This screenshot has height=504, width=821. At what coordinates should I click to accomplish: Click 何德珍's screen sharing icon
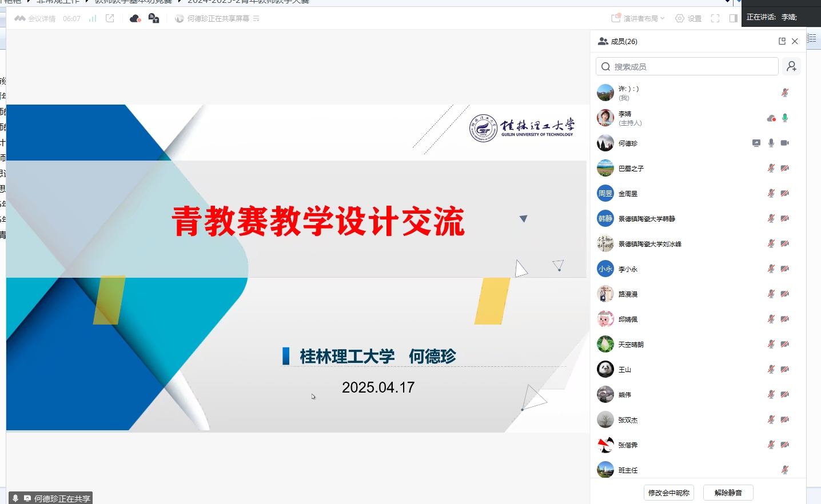[x=756, y=143]
